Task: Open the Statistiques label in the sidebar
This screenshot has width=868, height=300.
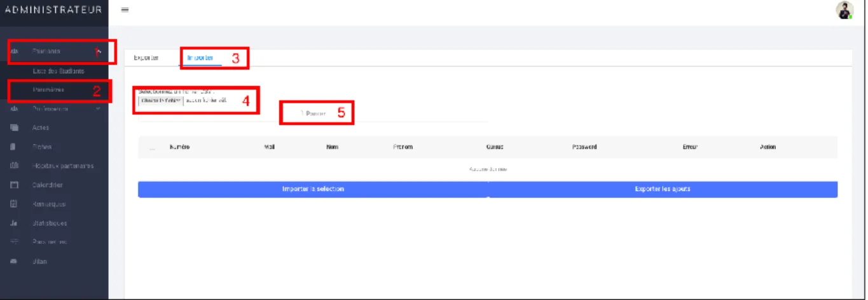Action: pyautogui.click(x=50, y=224)
